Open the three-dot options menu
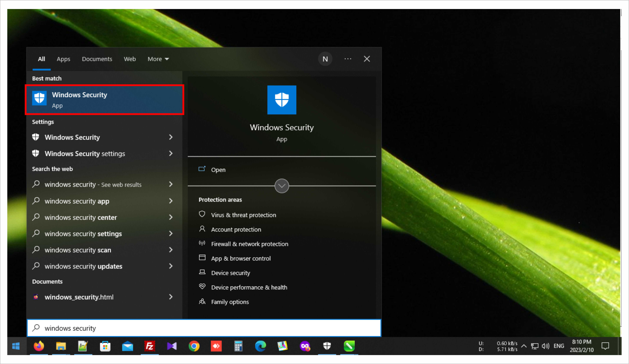629x364 pixels. [348, 59]
